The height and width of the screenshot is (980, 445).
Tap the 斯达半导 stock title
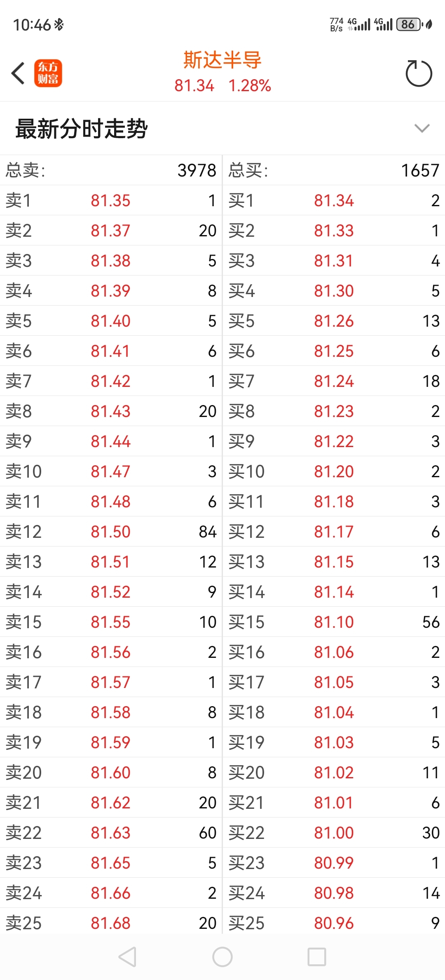[x=222, y=60]
